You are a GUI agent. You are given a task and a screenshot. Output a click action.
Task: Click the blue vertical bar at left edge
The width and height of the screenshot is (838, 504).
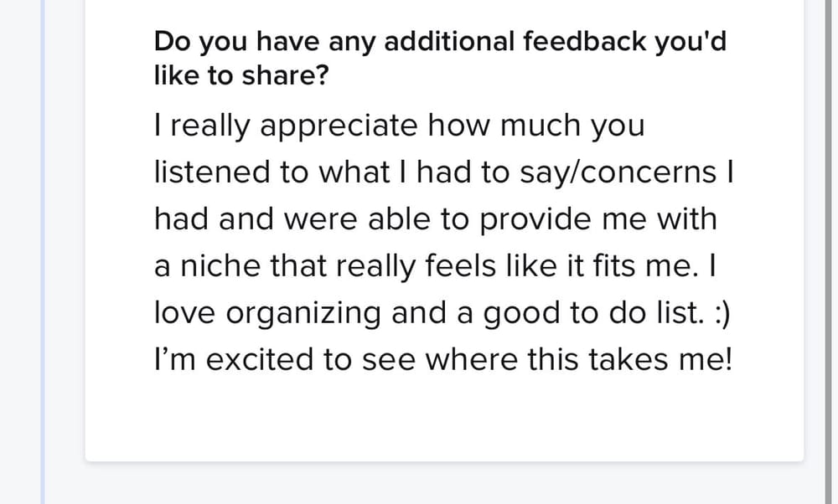click(44, 251)
